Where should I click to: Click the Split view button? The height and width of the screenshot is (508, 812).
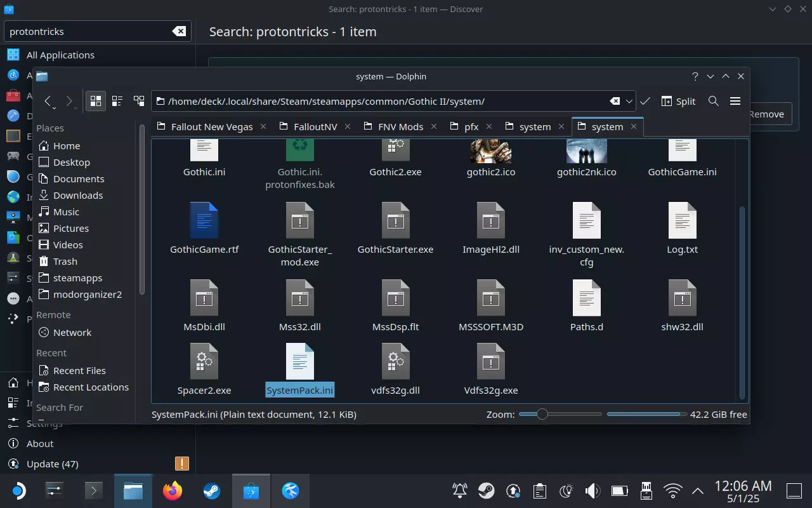(678, 101)
